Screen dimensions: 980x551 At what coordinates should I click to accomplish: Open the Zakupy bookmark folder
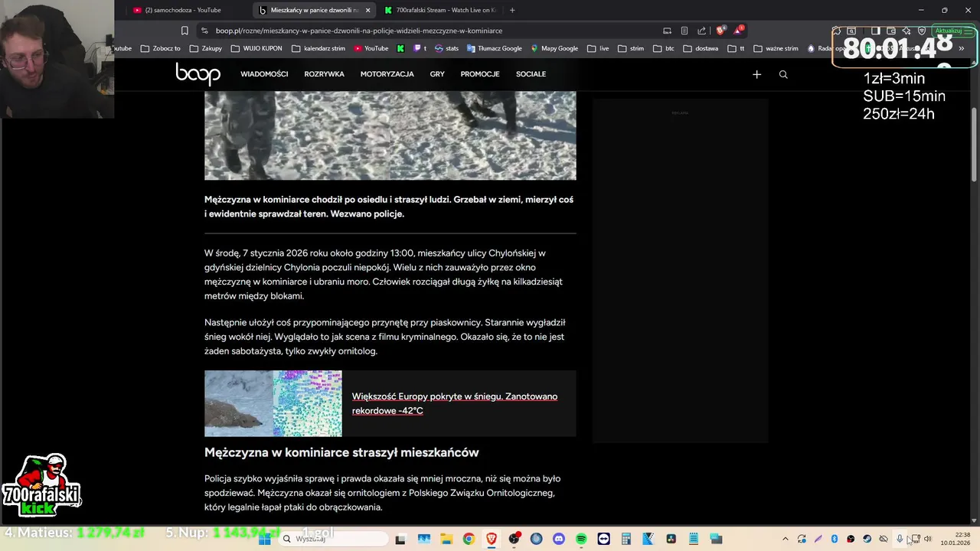tap(205, 48)
